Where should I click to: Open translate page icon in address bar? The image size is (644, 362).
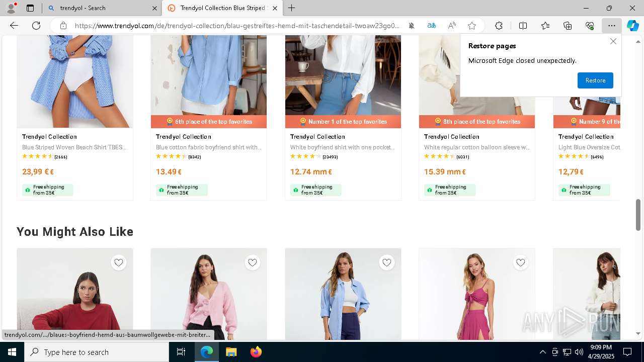click(431, 26)
